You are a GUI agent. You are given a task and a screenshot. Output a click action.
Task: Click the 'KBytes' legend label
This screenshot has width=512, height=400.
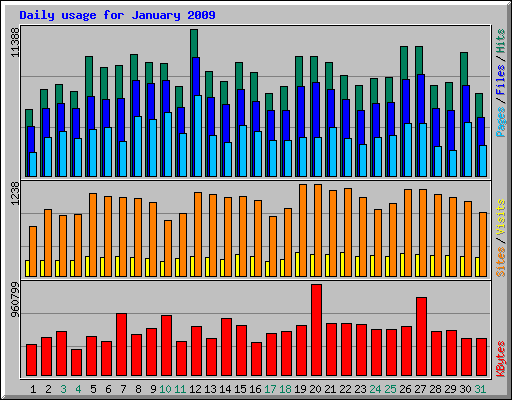(501, 359)
